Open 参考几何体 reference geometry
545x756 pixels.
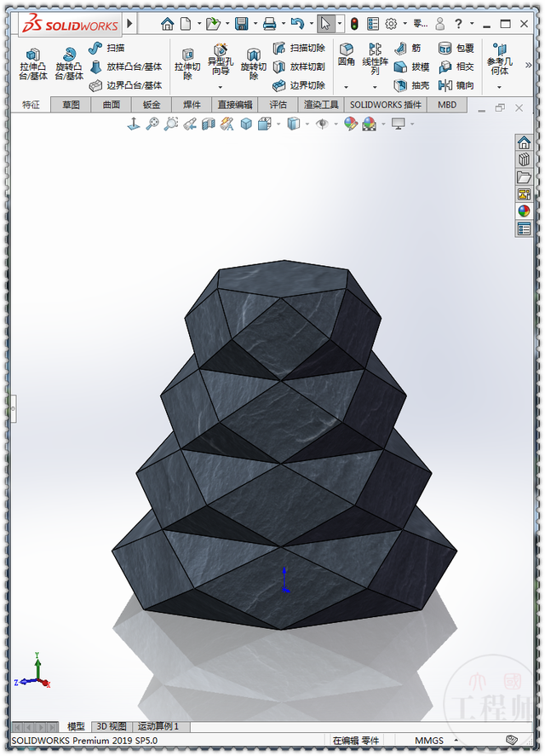499,59
